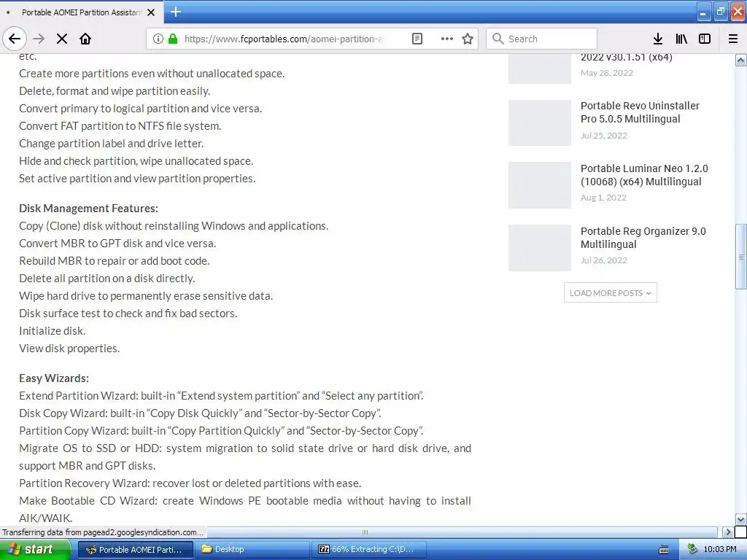Click the 'Disk Management Features:' heading
Image resolution: width=747 pixels, height=560 pixels.
tap(88, 209)
